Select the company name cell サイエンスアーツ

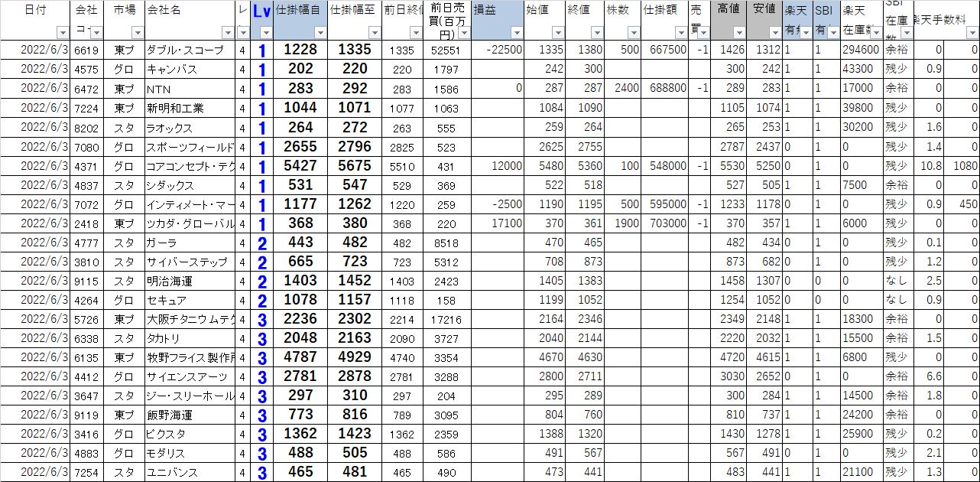[x=190, y=376]
